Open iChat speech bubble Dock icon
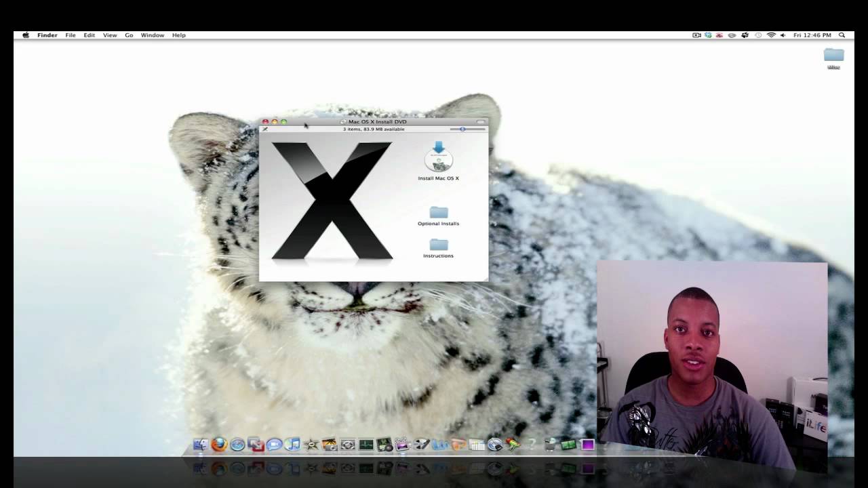The height and width of the screenshot is (488, 868). pyautogui.click(x=274, y=445)
